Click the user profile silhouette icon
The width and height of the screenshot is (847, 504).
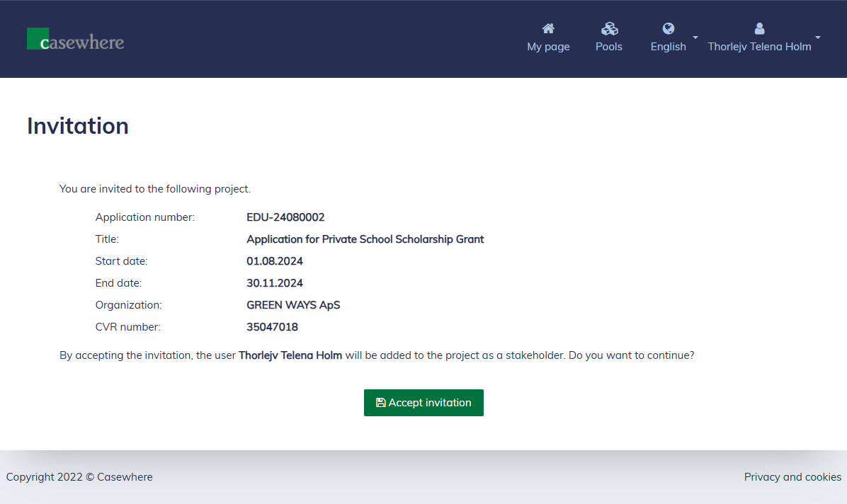[x=760, y=28]
